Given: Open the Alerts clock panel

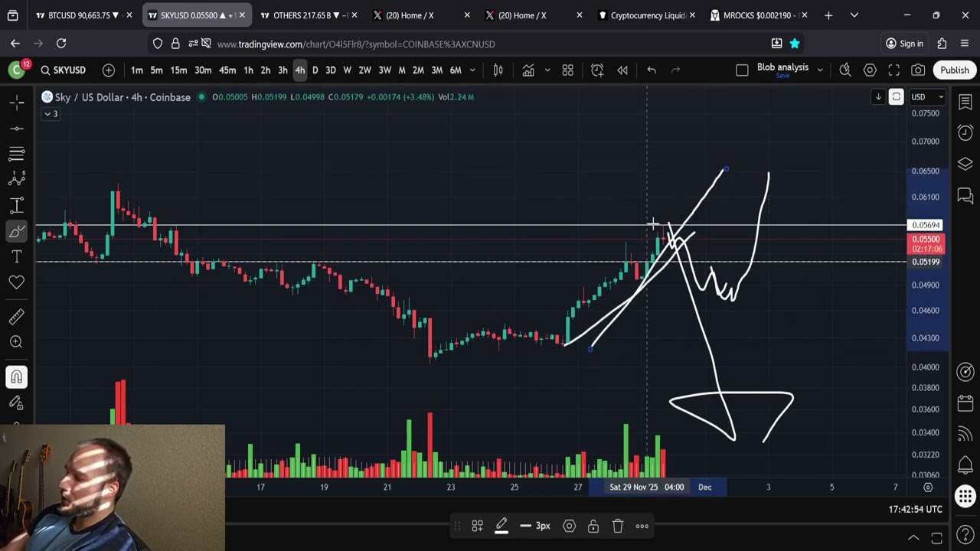Looking at the screenshot, I should (x=965, y=133).
